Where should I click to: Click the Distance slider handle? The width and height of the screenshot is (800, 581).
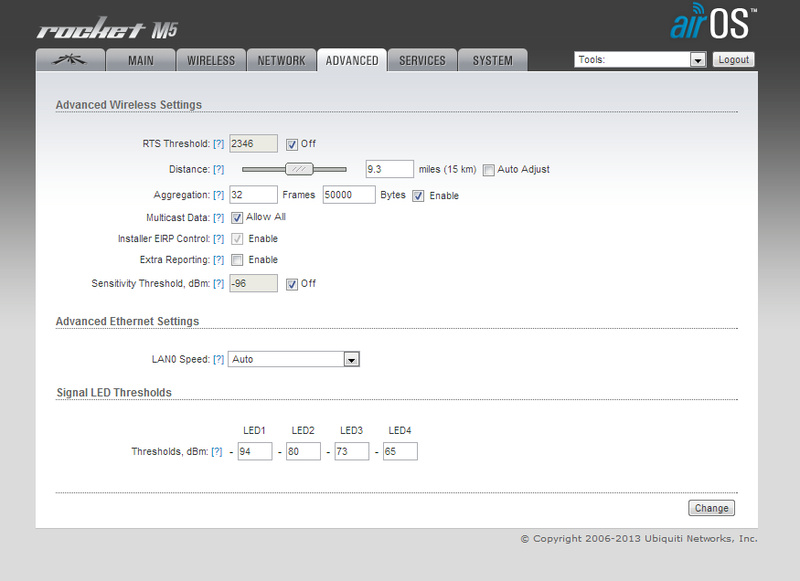(299, 169)
